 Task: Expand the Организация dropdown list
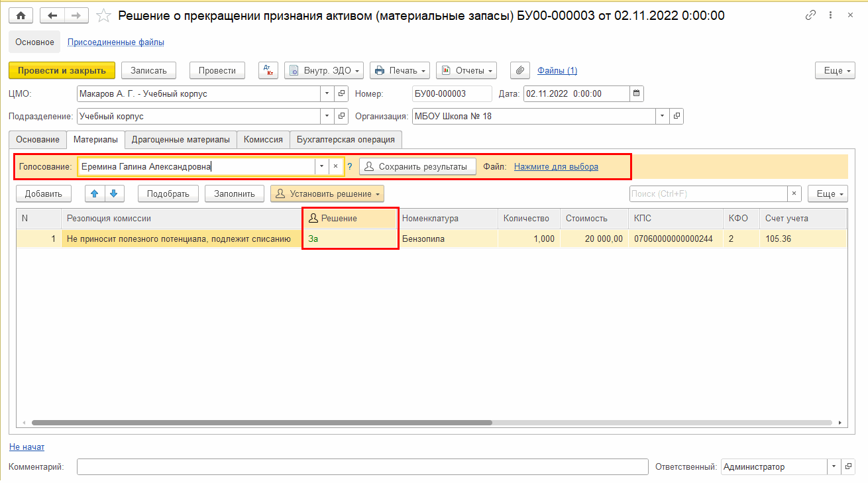click(663, 116)
